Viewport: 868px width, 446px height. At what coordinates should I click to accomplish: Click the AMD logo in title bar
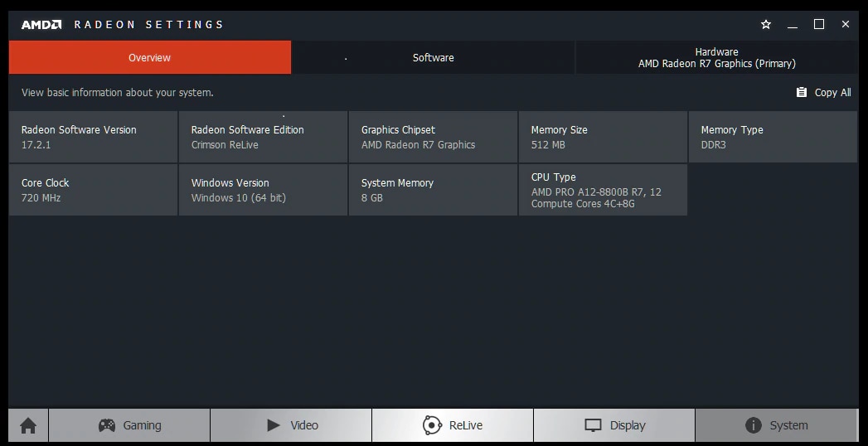(x=41, y=24)
